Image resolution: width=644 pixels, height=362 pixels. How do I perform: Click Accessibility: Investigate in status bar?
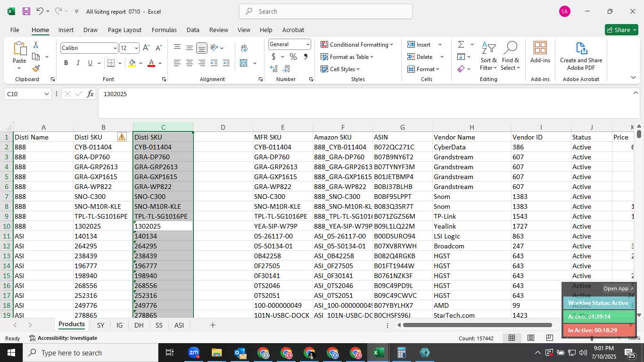(x=63, y=338)
